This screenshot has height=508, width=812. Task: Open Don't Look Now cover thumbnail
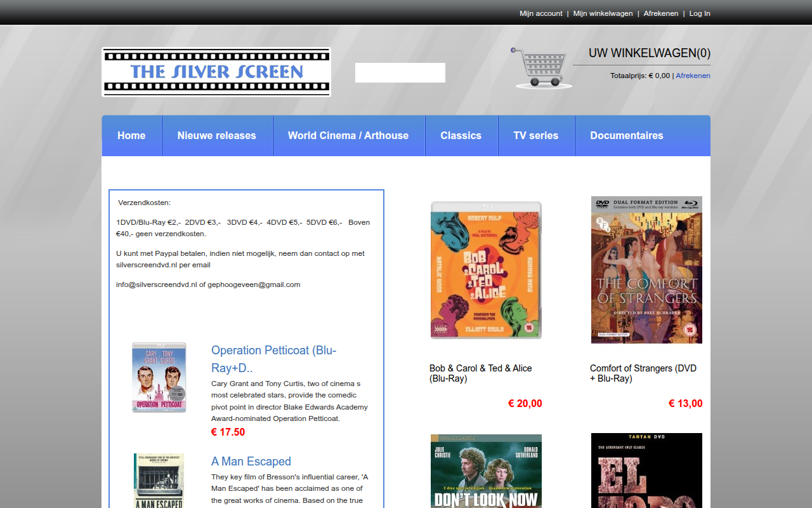pyautogui.click(x=486, y=471)
